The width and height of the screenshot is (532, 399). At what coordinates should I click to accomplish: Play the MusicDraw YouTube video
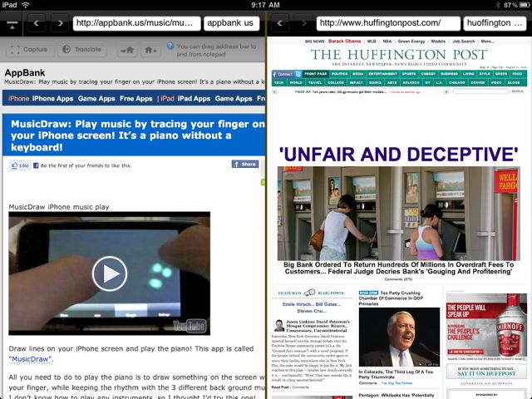[109, 273]
